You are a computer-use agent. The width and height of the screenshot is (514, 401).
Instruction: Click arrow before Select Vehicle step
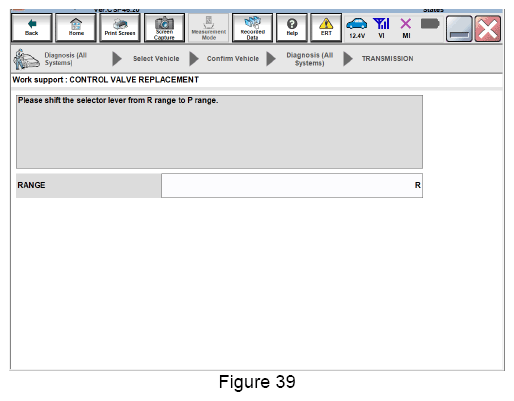117,59
